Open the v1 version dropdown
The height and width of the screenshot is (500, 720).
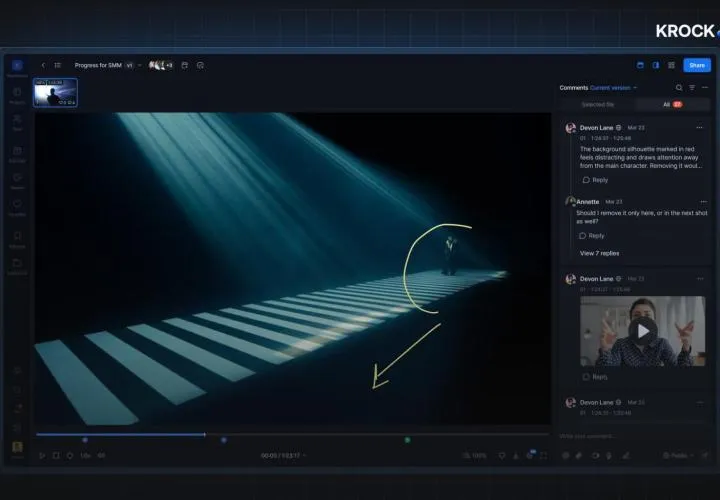[x=133, y=66]
